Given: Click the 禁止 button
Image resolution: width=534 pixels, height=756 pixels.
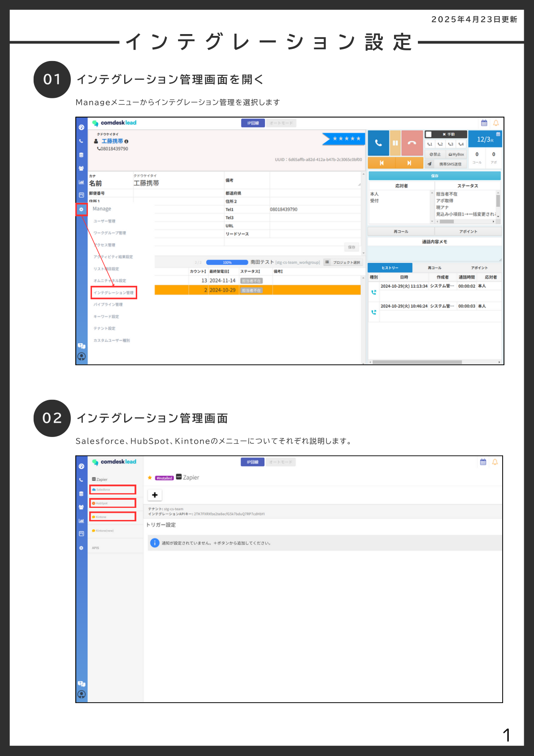Looking at the screenshot, I should pos(435,154).
